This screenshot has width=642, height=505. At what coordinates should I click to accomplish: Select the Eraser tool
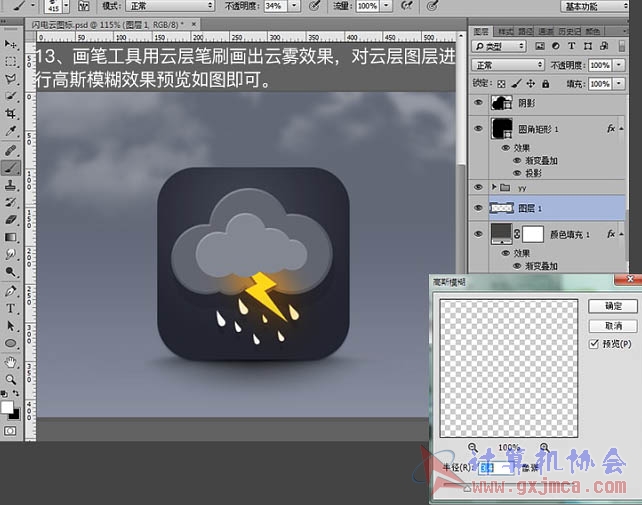[x=11, y=220]
